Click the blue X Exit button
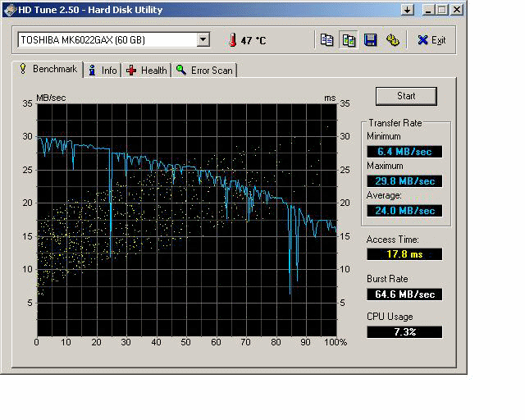Screen dimensions: 525x420 point(431,40)
